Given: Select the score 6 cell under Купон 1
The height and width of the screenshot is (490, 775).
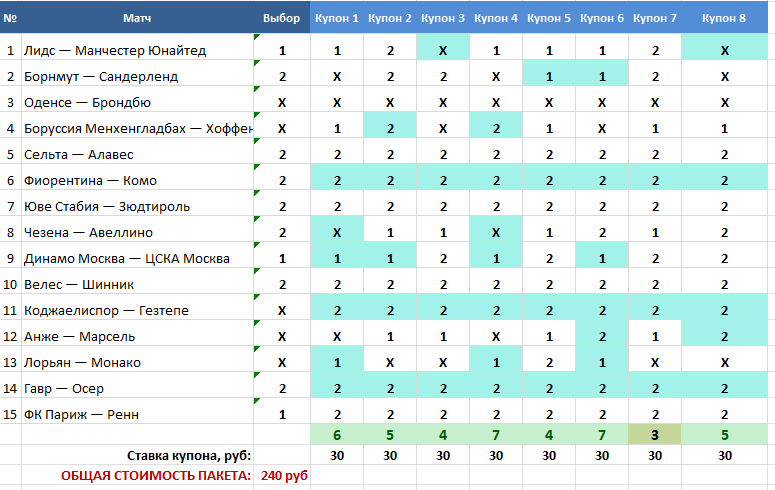Looking at the screenshot, I should click(337, 435).
